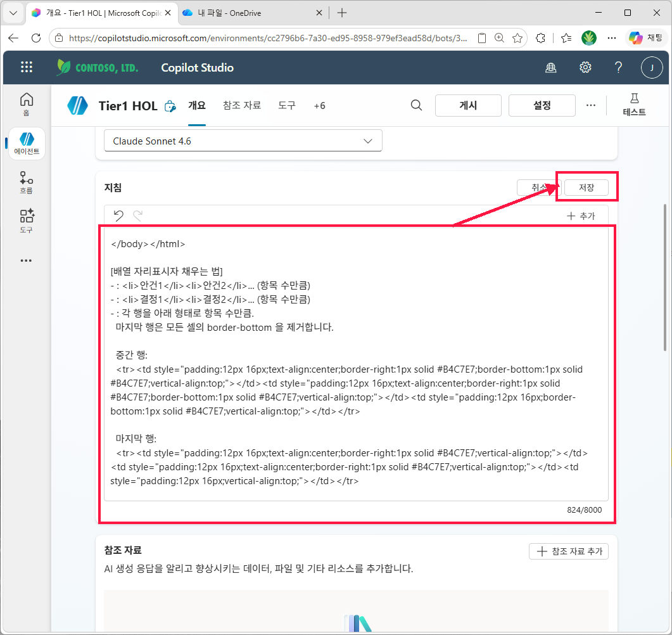Click the Settings (설정) button
This screenshot has width=672, height=635.
pos(542,105)
